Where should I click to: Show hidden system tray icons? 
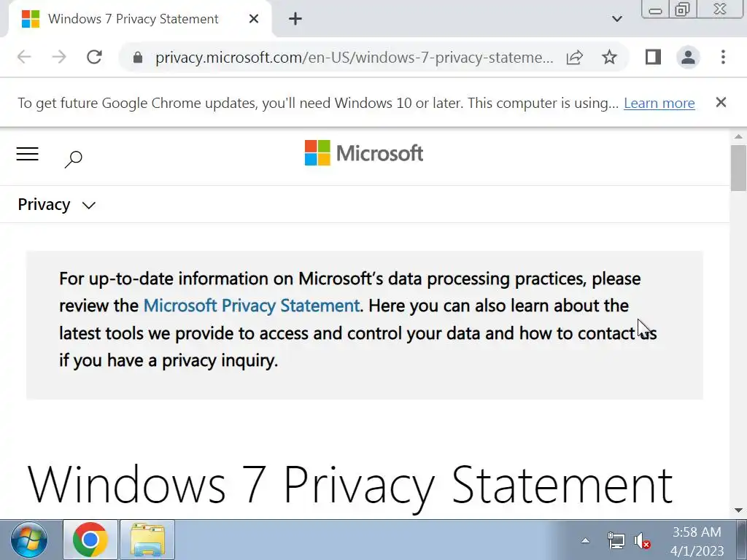(x=585, y=540)
